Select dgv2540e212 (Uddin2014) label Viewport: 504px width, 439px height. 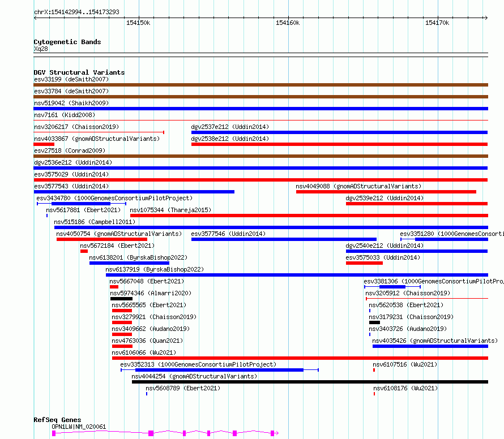point(385,246)
